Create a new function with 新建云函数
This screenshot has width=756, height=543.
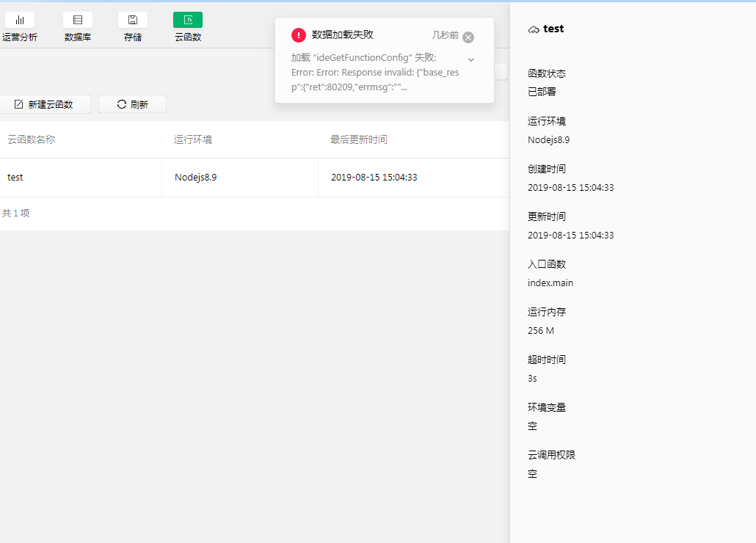pos(45,104)
